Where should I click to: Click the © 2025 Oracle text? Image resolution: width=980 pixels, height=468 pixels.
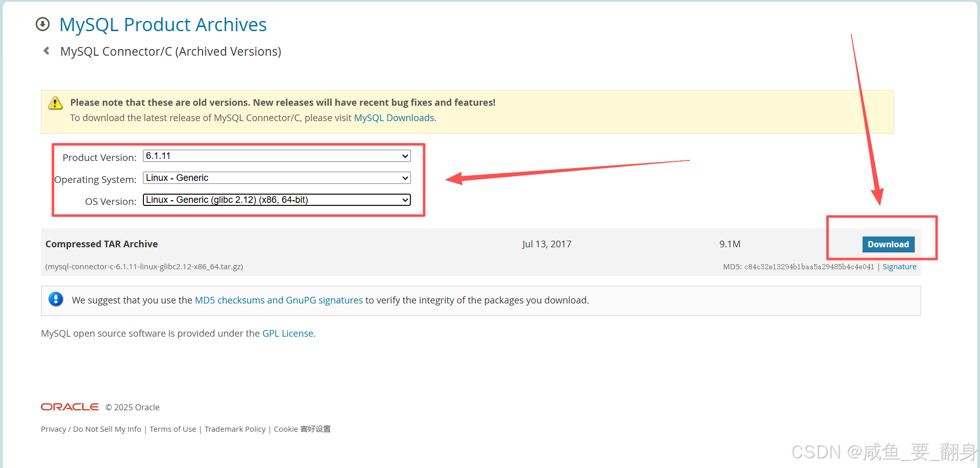(133, 407)
